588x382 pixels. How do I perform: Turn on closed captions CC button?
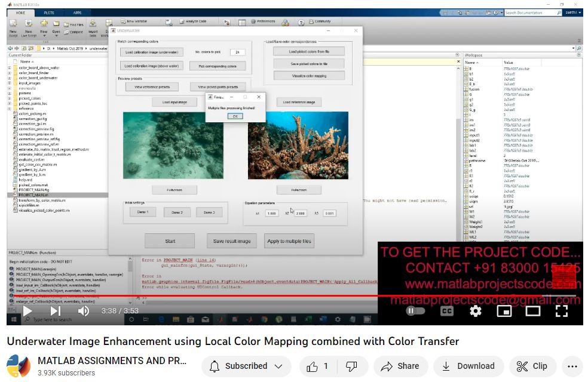click(446, 311)
